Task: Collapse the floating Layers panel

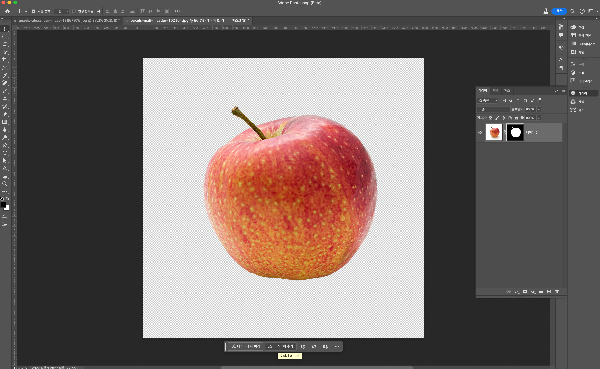Action: tap(556, 91)
